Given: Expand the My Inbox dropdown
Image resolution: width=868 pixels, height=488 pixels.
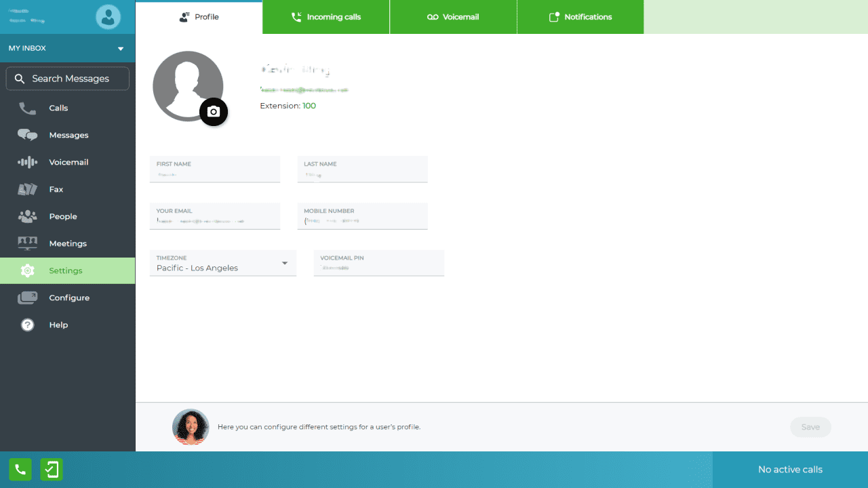Looking at the screenshot, I should pyautogui.click(x=121, y=49).
